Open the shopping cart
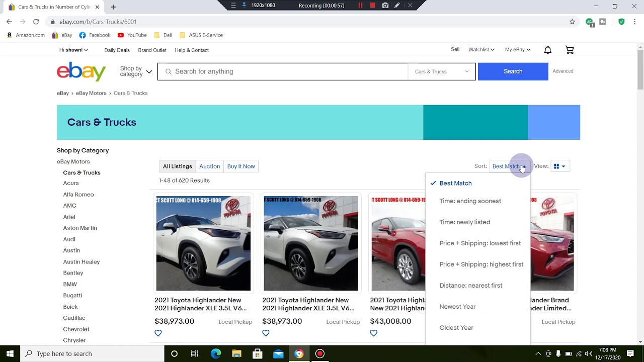 (570, 50)
